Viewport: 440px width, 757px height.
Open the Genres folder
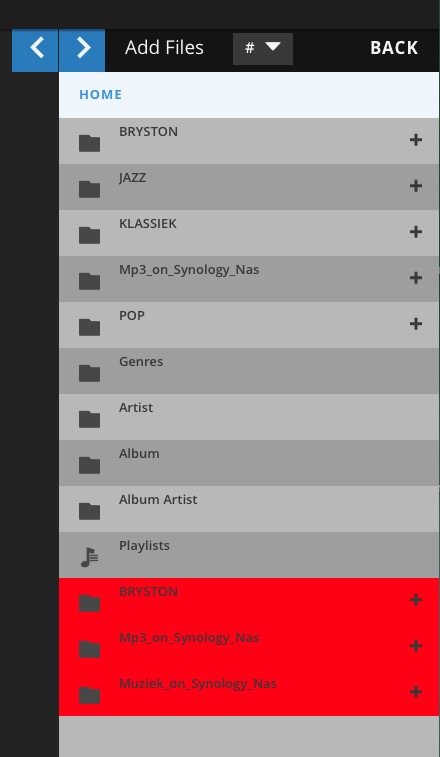coord(249,371)
